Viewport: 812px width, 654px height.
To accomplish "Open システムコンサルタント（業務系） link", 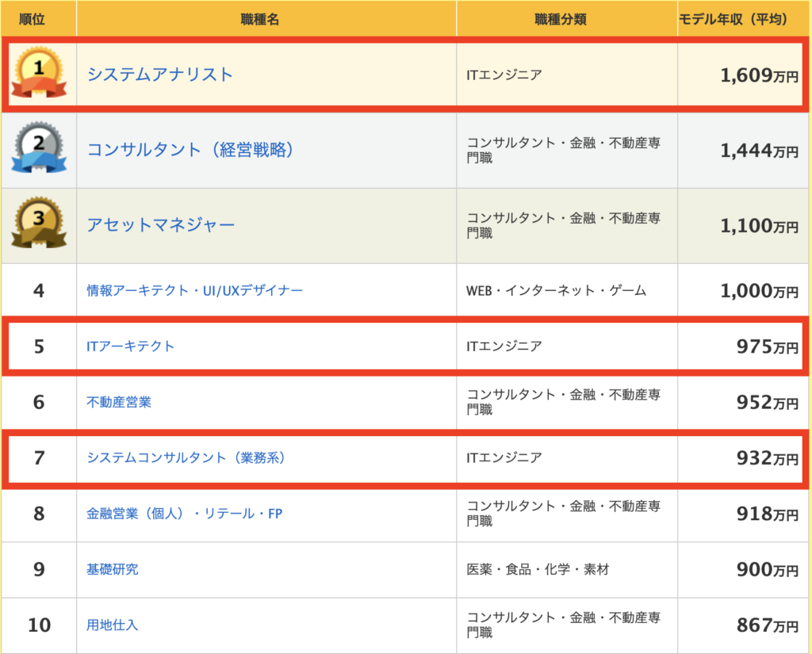I will (x=186, y=457).
